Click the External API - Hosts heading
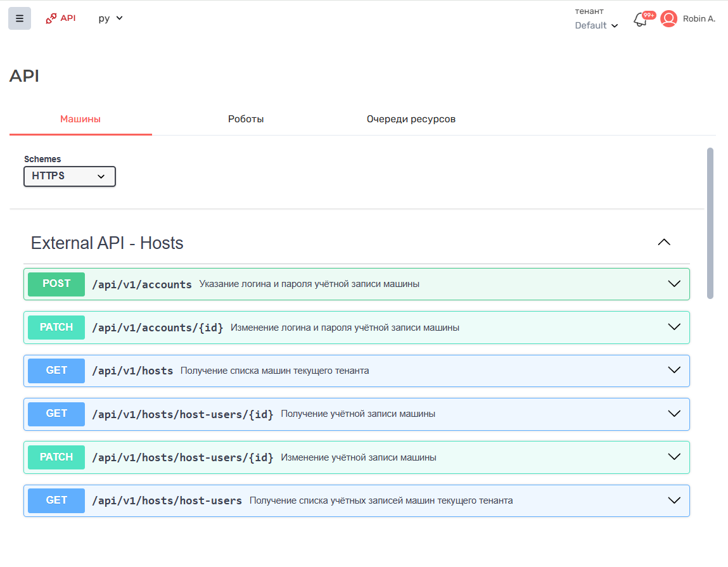Screen dimensions: 728x567 (x=107, y=243)
